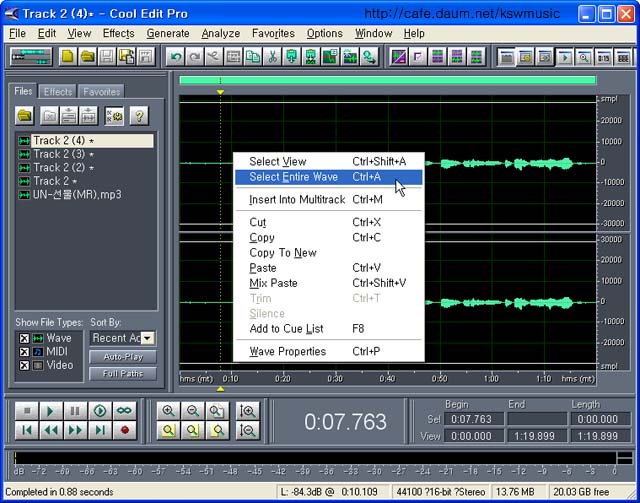Screen dimensions: 640x503
Task: Open the Favorites menu
Action: [x=273, y=33]
